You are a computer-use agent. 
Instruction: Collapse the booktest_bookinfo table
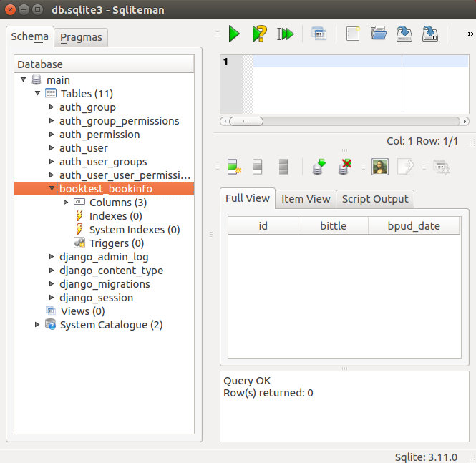52,188
